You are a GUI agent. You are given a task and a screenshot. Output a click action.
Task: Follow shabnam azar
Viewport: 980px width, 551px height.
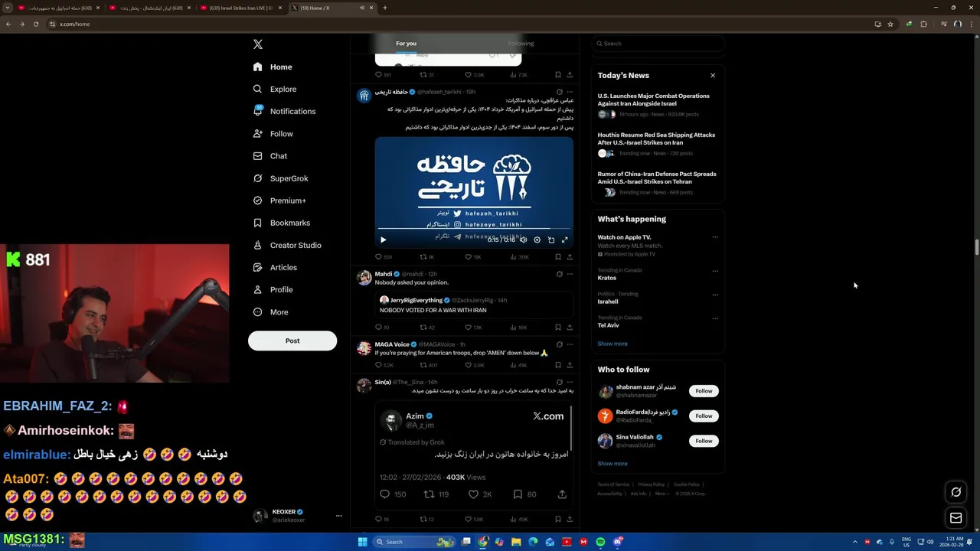coord(704,391)
